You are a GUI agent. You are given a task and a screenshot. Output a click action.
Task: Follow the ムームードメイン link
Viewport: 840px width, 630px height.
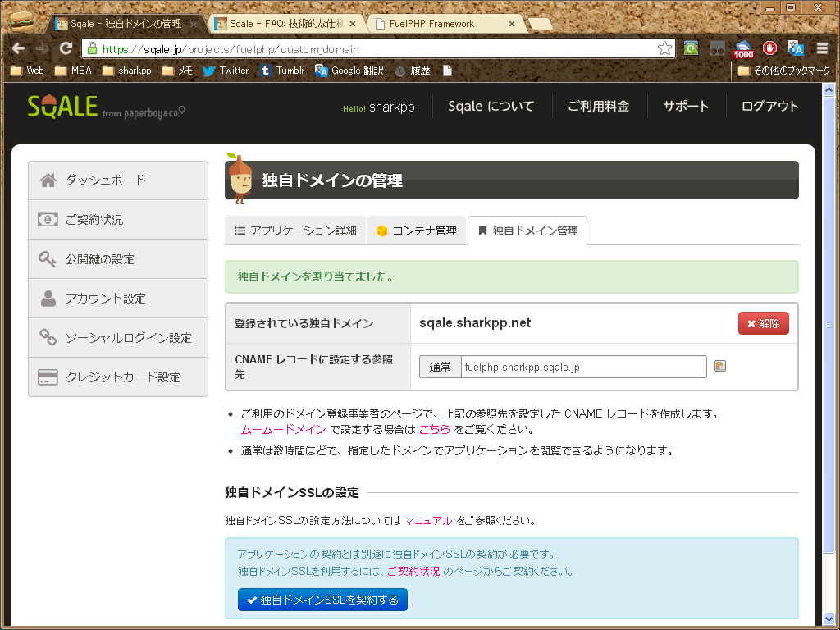click(x=283, y=429)
